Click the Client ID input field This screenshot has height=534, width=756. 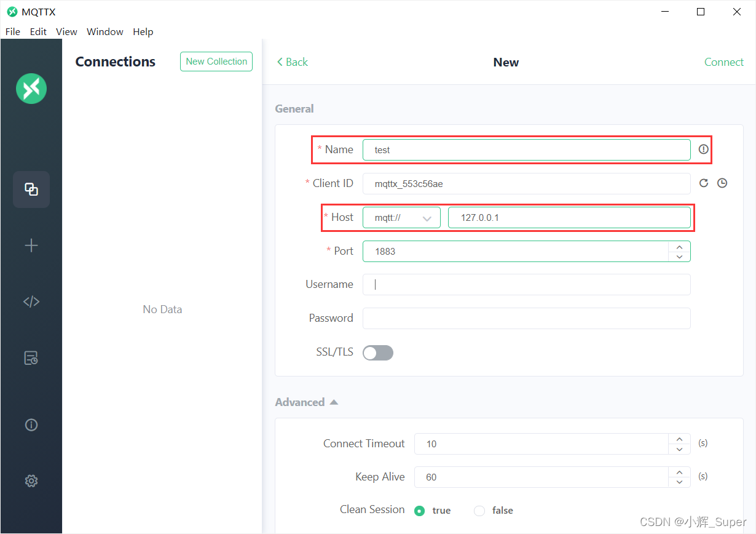[527, 183]
